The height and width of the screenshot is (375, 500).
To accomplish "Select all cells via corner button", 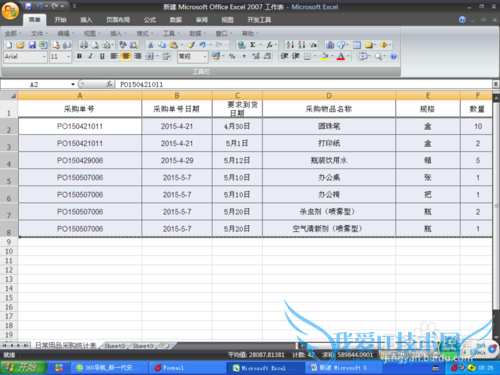I will click(9, 96).
